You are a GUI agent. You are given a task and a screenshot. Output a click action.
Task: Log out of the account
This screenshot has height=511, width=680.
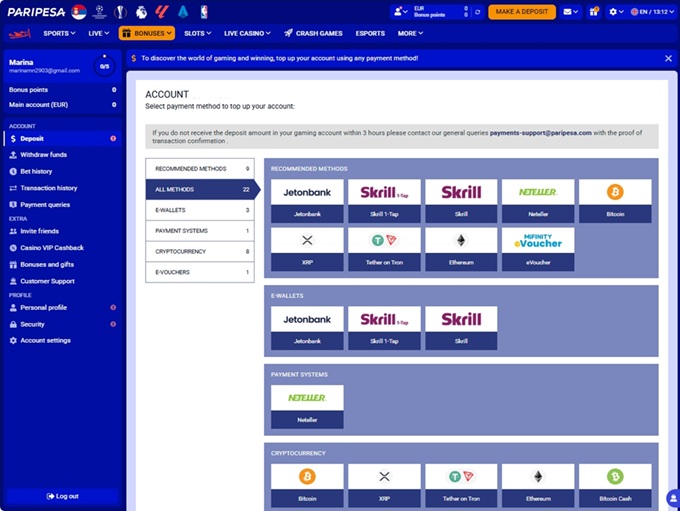(62, 496)
